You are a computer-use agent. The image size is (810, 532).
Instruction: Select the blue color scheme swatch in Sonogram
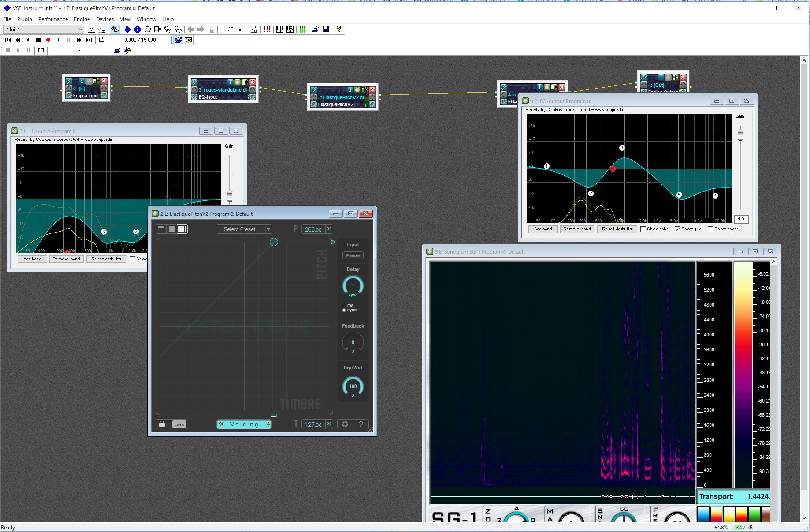pos(703,514)
